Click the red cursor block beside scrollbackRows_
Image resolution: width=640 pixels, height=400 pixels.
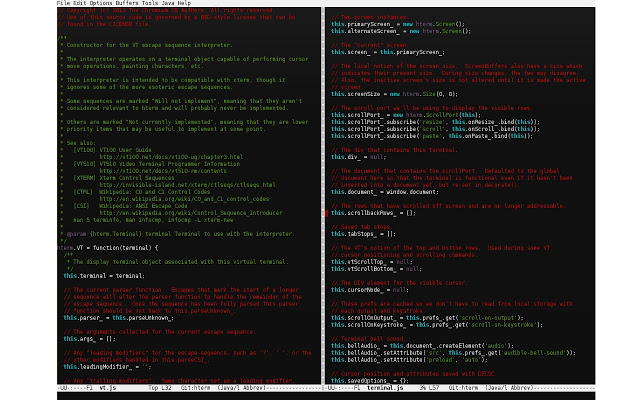[x=327, y=213]
